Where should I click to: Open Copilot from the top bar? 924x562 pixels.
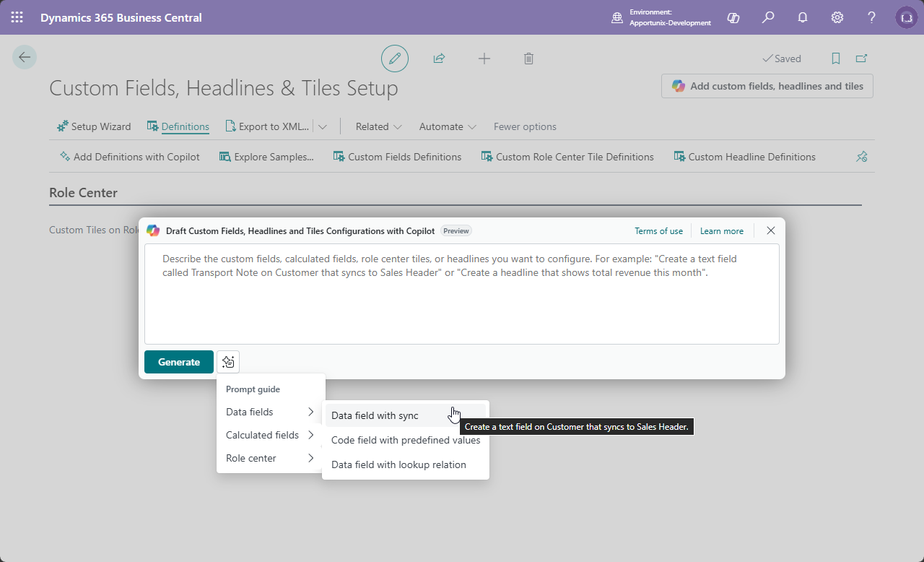tap(733, 17)
